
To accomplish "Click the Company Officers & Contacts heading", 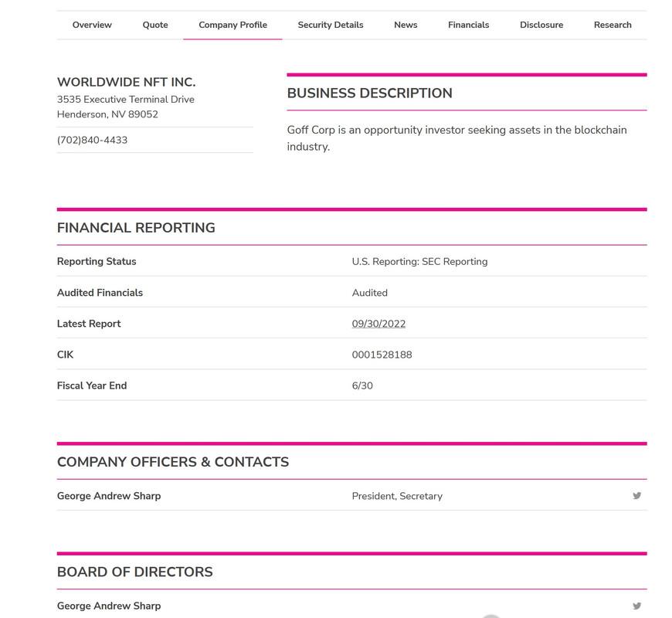I will click(x=173, y=462).
